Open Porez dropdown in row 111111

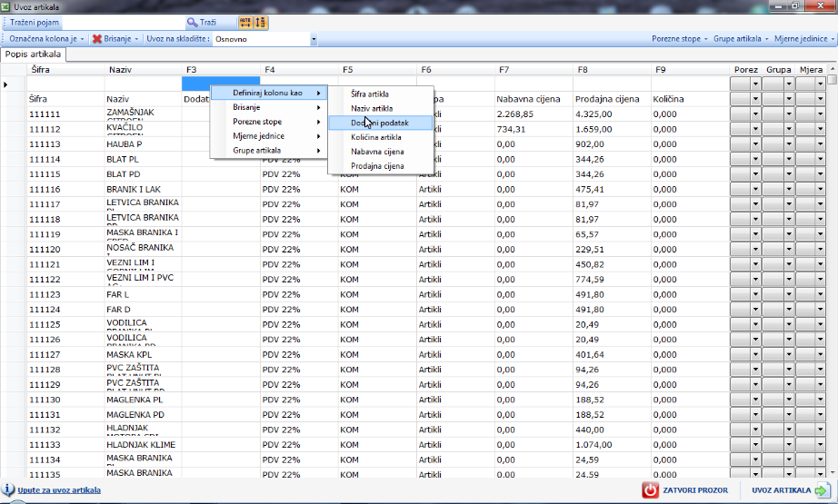point(755,114)
